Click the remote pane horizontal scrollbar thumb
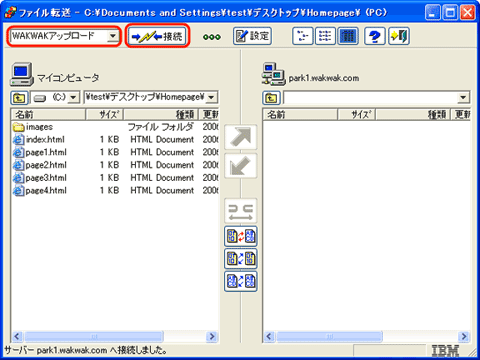The image size is (480, 360). point(330,336)
